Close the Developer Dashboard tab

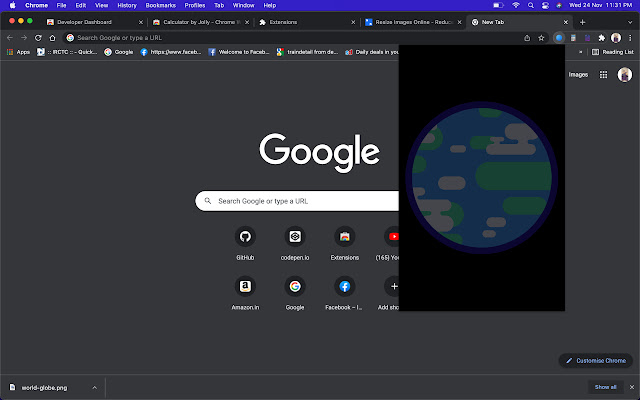[141, 22]
